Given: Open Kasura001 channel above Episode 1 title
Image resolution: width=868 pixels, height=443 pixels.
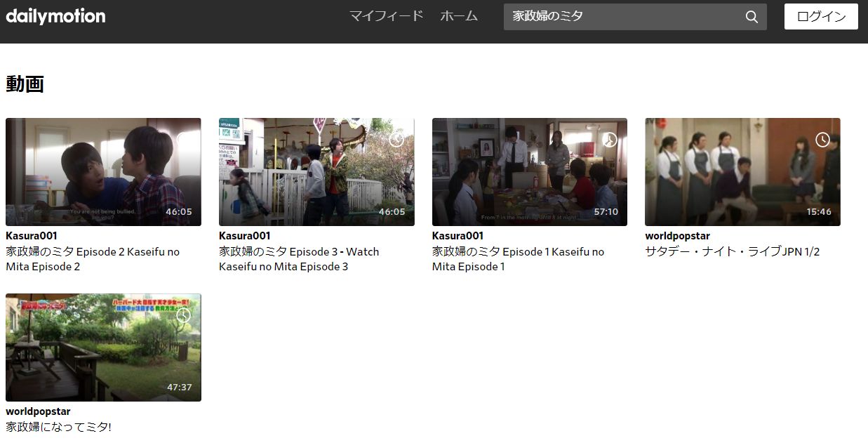Looking at the screenshot, I should click(x=458, y=236).
